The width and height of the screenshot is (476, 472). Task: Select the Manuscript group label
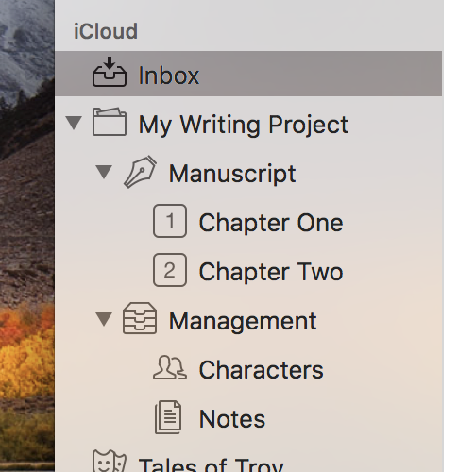click(x=232, y=174)
